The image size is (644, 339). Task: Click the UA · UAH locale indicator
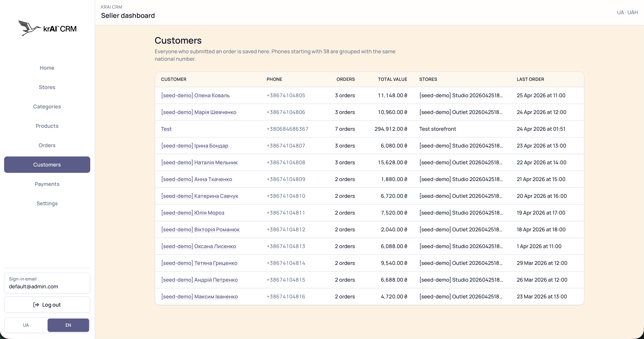click(x=627, y=12)
